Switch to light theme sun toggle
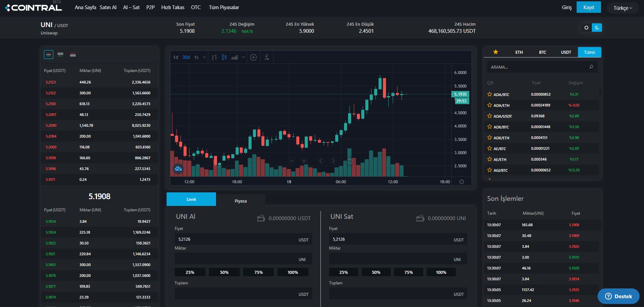 [586, 28]
